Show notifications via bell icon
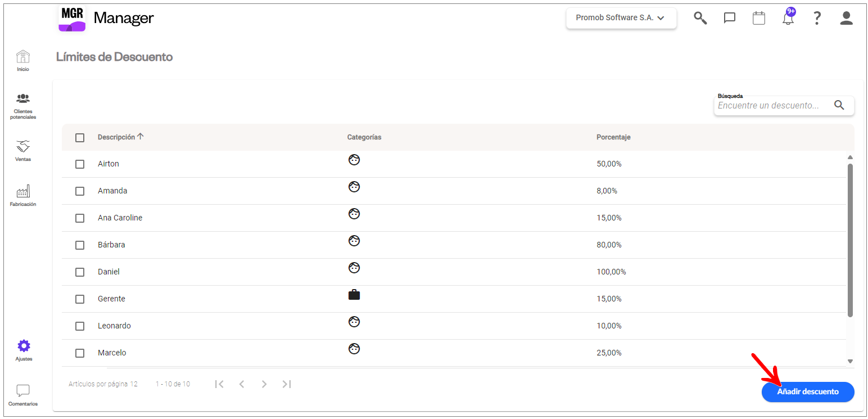Screen dimensions: 868x419 click(x=788, y=18)
